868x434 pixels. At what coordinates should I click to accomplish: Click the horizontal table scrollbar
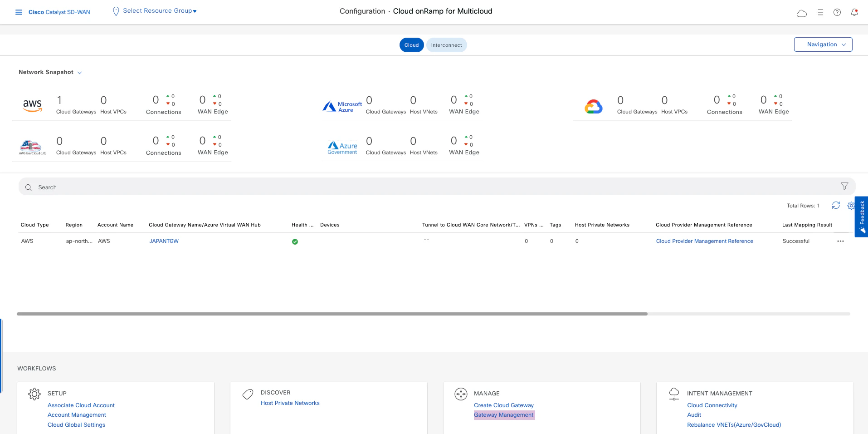332,314
